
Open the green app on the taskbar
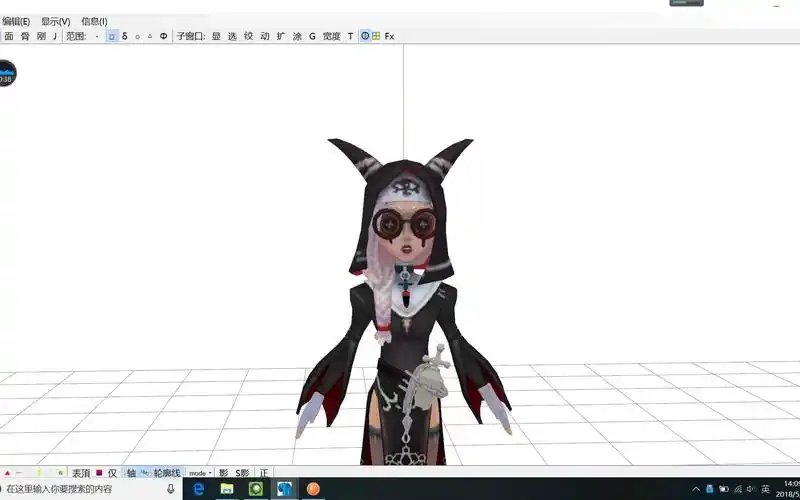(256, 489)
